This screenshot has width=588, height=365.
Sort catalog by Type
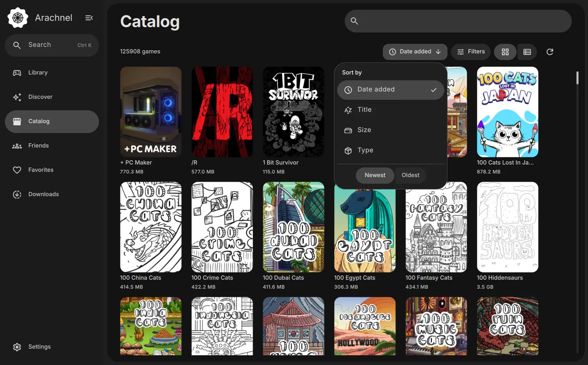(x=391, y=150)
